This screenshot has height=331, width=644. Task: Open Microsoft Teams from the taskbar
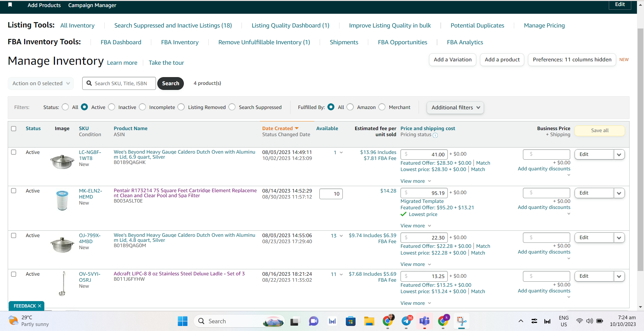pos(425,321)
